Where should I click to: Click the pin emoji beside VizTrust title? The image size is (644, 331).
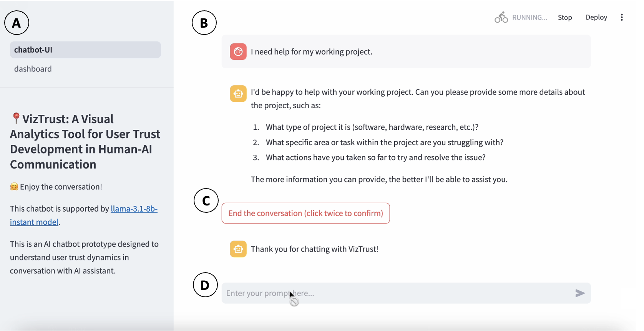pyautogui.click(x=16, y=118)
